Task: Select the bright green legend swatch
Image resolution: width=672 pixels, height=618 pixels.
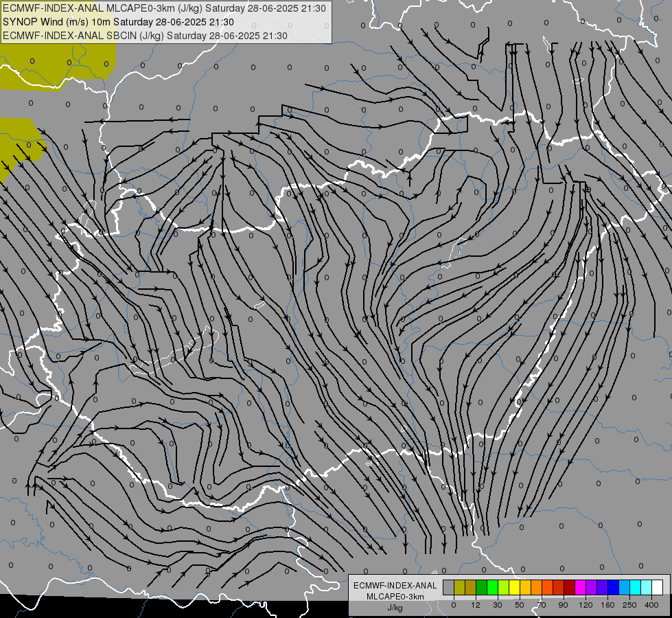Action: (492, 587)
